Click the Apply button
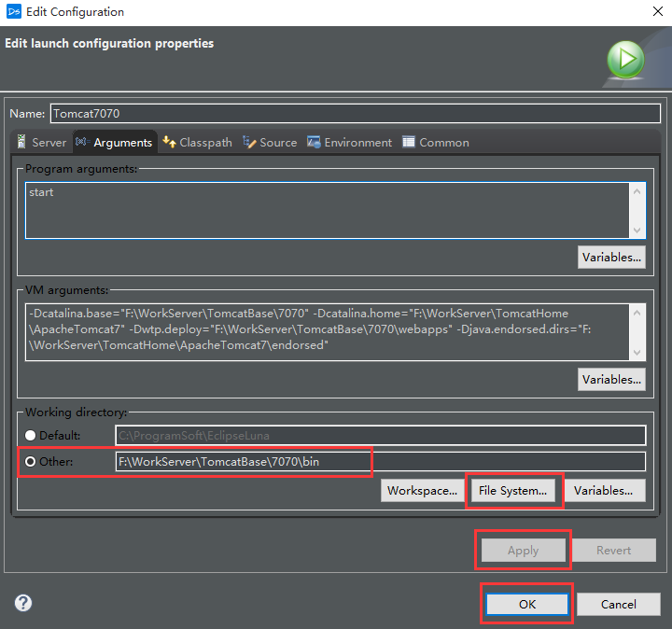This screenshot has width=672, height=629. click(x=524, y=551)
